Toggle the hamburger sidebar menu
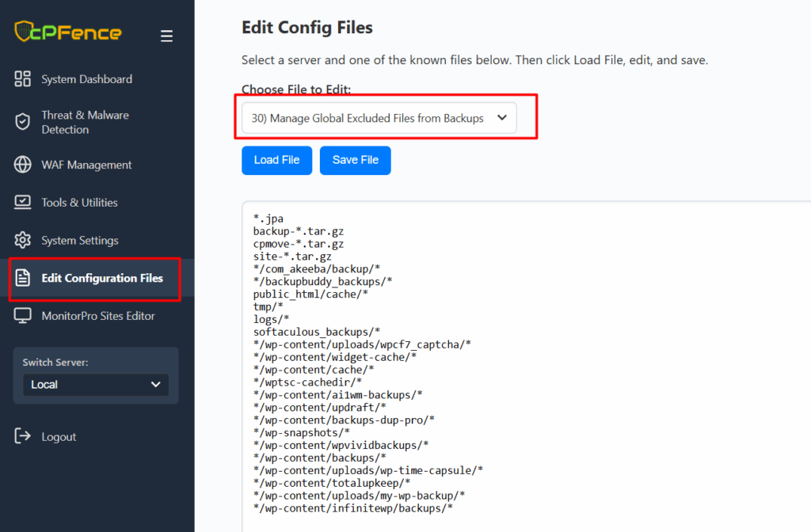The image size is (811, 532). pos(166,36)
